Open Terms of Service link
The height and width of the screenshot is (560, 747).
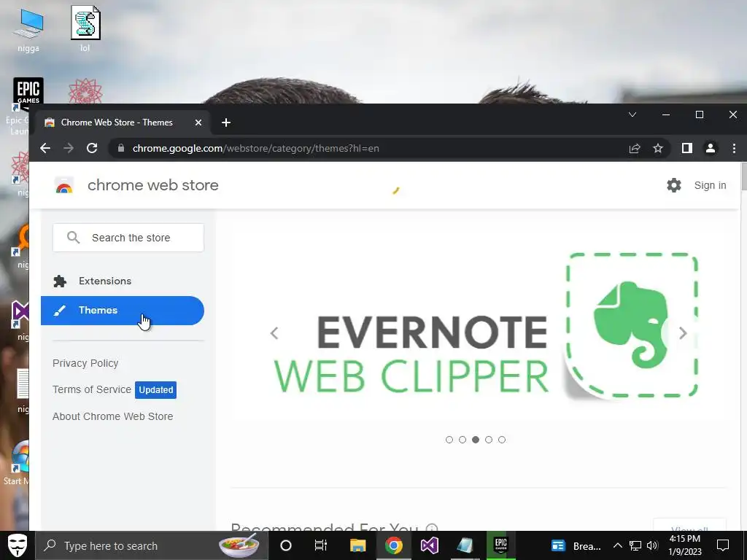(91, 389)
